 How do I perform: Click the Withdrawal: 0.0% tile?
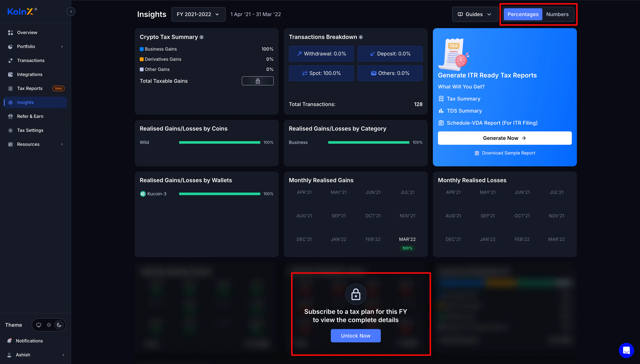(x=321, y=54)
